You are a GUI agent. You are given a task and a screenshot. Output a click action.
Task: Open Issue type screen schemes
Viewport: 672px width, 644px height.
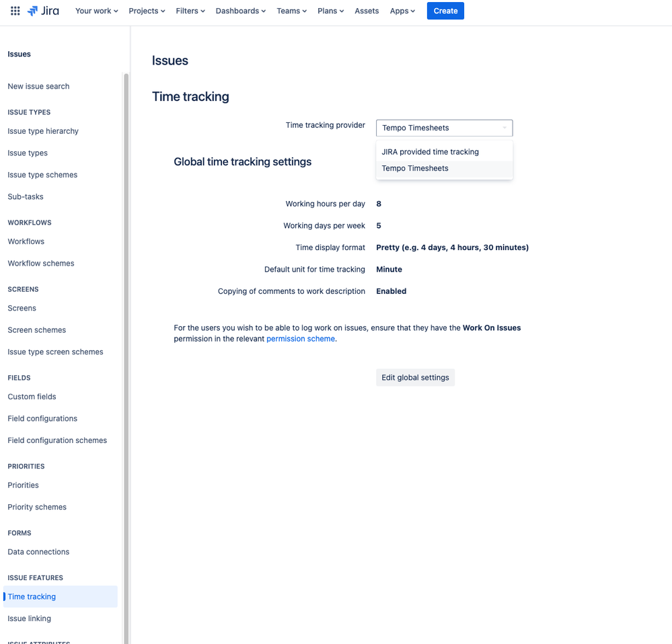pyautogui.click(x=55, y=352)
